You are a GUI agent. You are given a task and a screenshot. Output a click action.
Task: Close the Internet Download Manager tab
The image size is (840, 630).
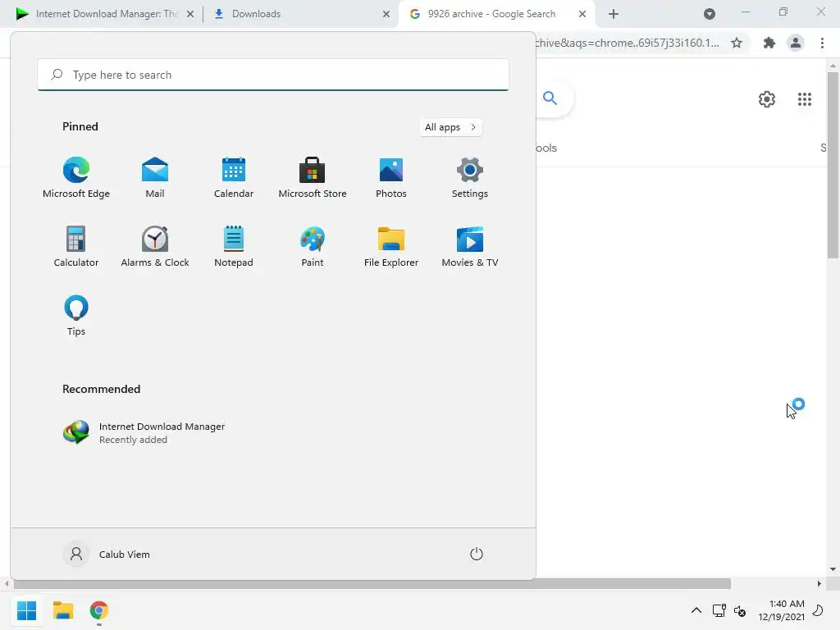point(190,14)
